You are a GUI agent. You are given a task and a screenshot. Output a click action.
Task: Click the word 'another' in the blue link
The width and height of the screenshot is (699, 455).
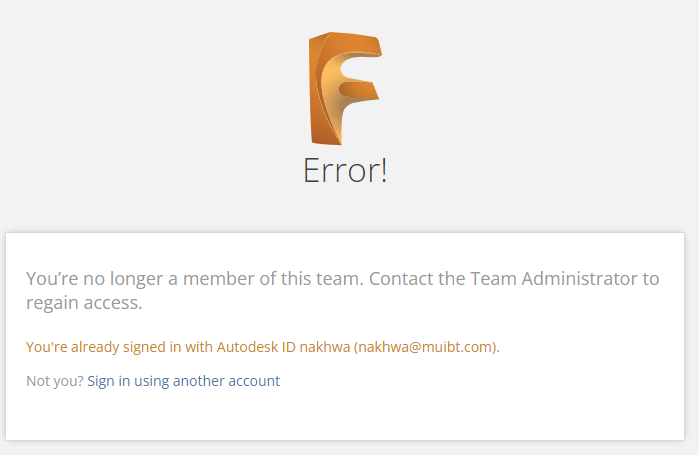point(198,381)
